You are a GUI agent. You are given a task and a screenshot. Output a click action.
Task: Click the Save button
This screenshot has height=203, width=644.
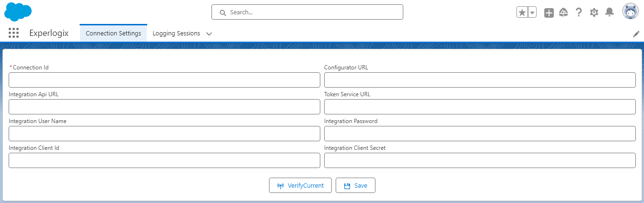pyautogui.click(x=355, y=185)
